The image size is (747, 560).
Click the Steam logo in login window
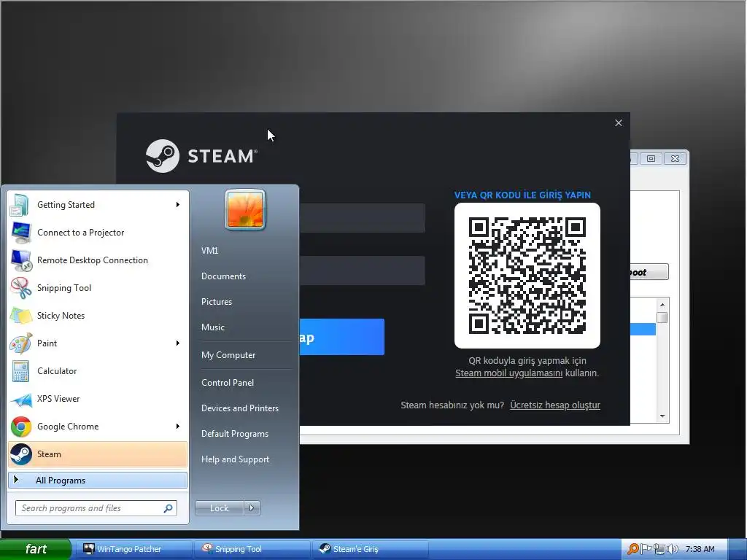click(201, 156)
